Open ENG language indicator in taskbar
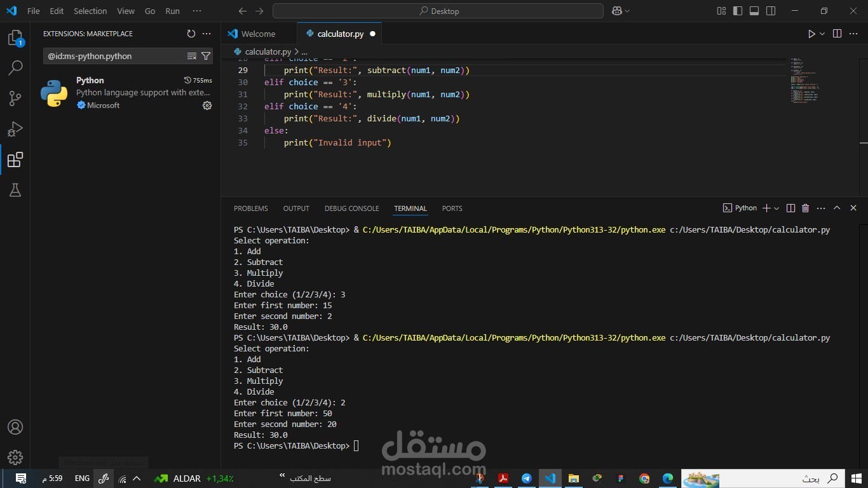Viewport: 868px width, 488px height. (82, 478)
